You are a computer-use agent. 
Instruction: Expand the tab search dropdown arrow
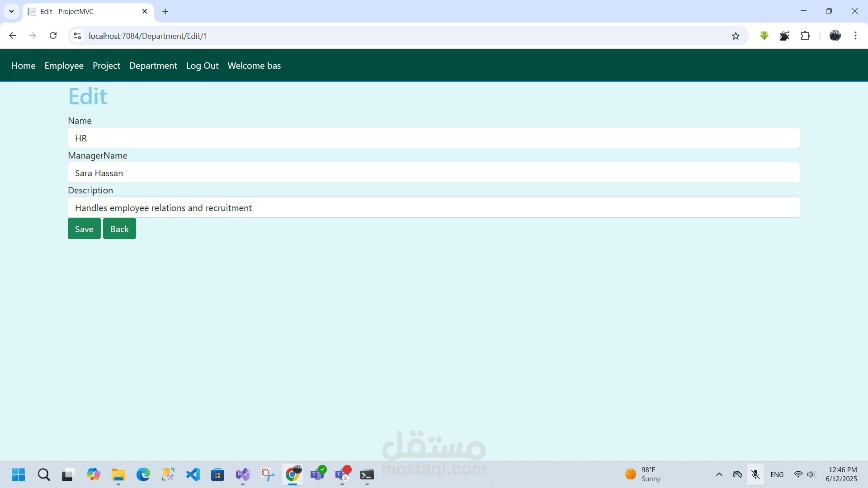point(11,11)
